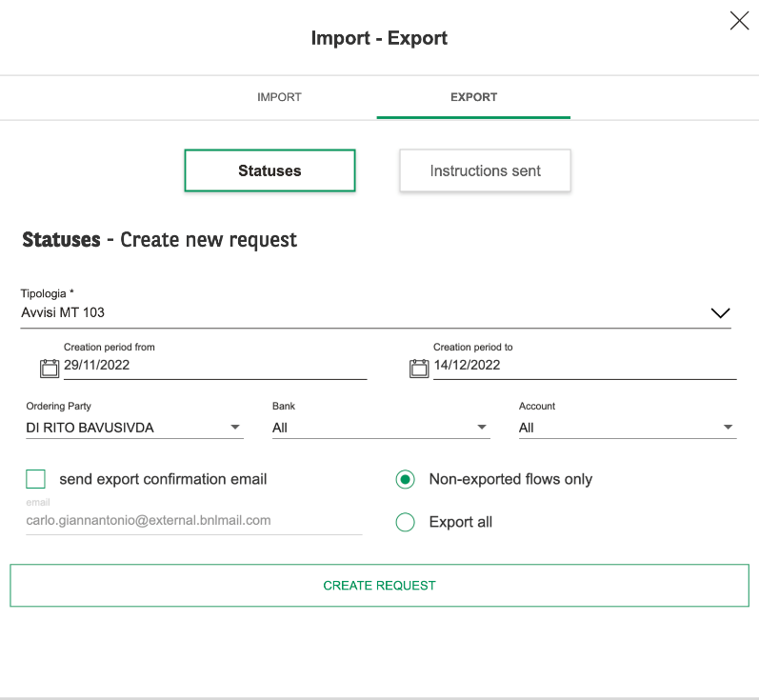This screenshot has height=700, width=759.
Task: Close the Import - Export dialog
Action: [x=739, y=21]
